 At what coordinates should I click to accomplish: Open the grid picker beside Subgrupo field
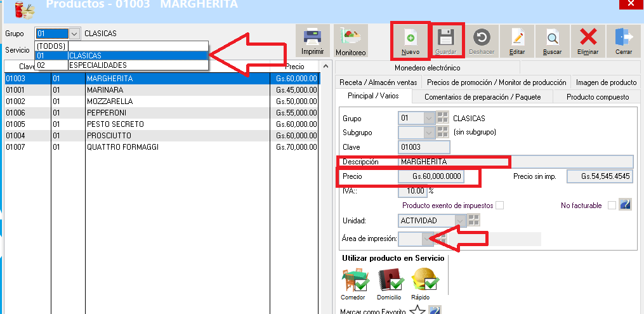click(x=442, y=132)
